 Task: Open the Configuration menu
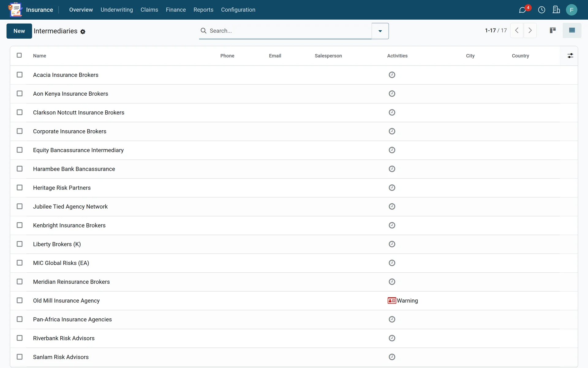tap(238, 10)
